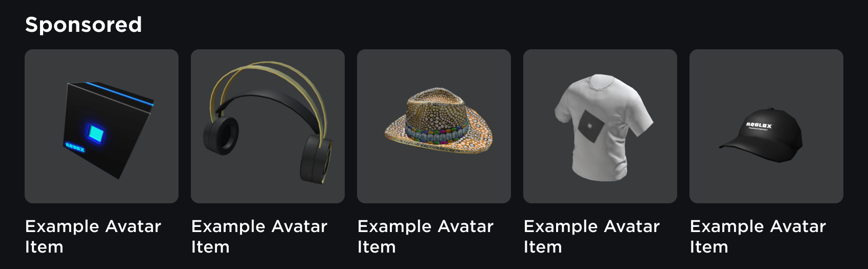Click the blue ROBLOX text on the cube
The width and height of the screenshot is (868, 269).
click(x=75, y=148)
